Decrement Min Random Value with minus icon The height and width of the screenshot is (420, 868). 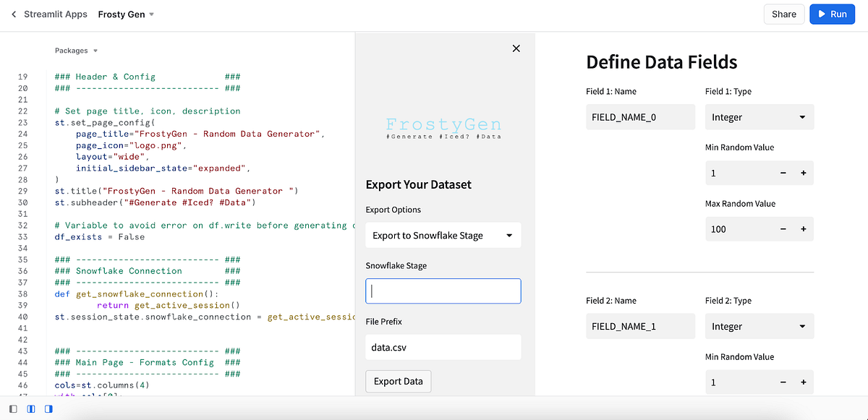783,173
